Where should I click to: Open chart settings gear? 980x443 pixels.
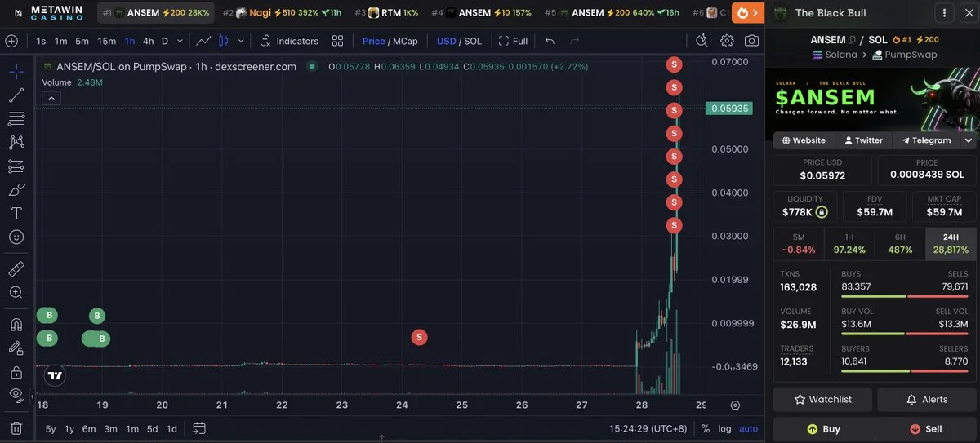[x=727, y=41]
